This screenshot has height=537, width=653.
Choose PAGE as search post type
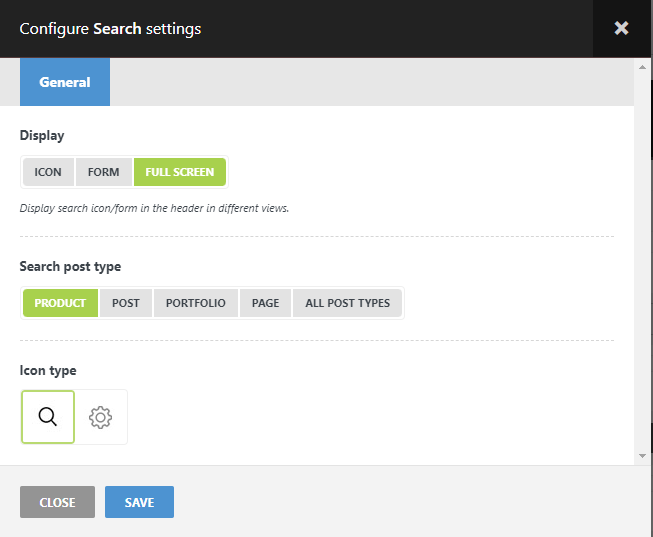point(265,303)
